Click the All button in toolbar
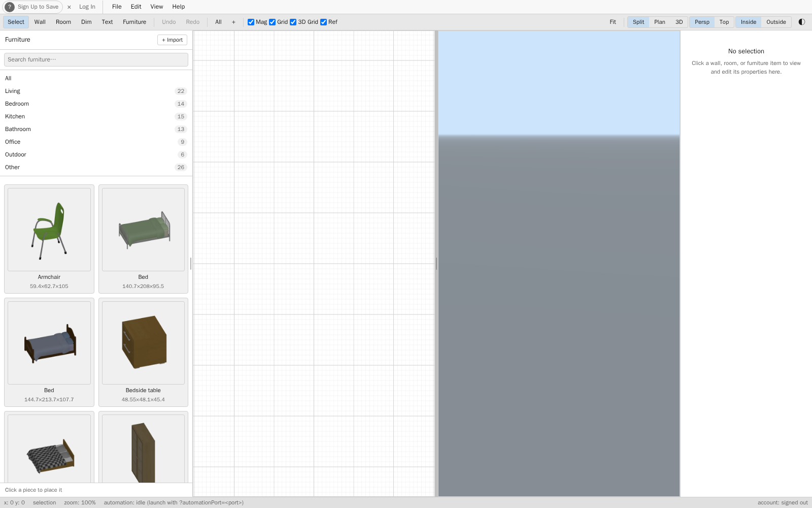Screen dimensions: 812x508 coord(218,22)
